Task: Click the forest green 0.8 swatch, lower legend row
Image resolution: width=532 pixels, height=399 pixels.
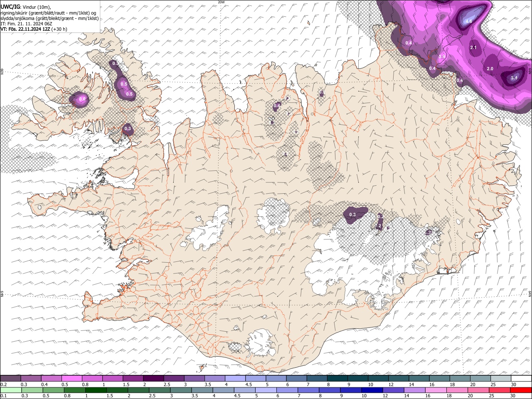Action: pyautogui.click(x=74, y=390)
